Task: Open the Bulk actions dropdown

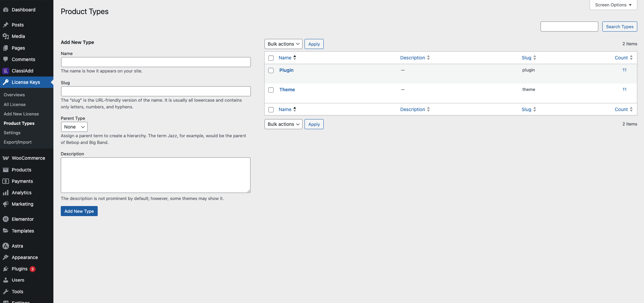Action: (283, 44)
